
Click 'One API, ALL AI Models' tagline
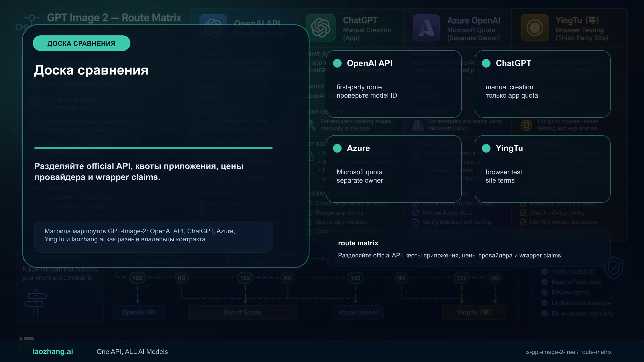point(132,352)
